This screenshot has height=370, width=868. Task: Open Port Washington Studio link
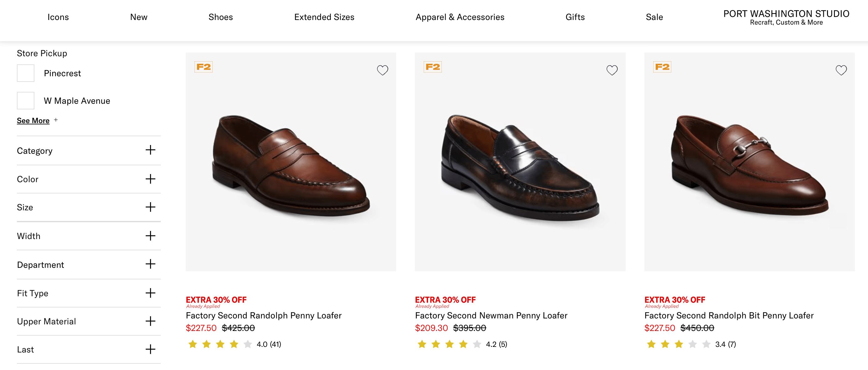[x=786, y=17]
